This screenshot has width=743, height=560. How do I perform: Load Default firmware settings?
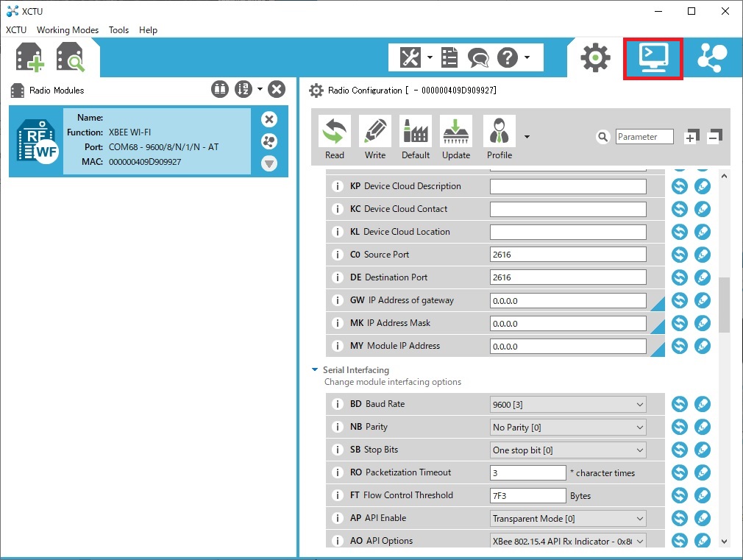tap(416, 138)
